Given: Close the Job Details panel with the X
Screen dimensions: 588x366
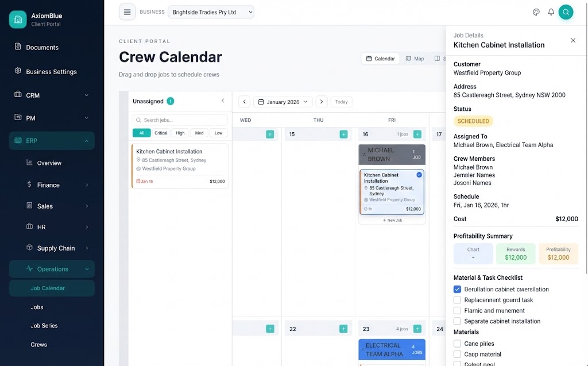Looking at the screenshot, I should 572,40.
